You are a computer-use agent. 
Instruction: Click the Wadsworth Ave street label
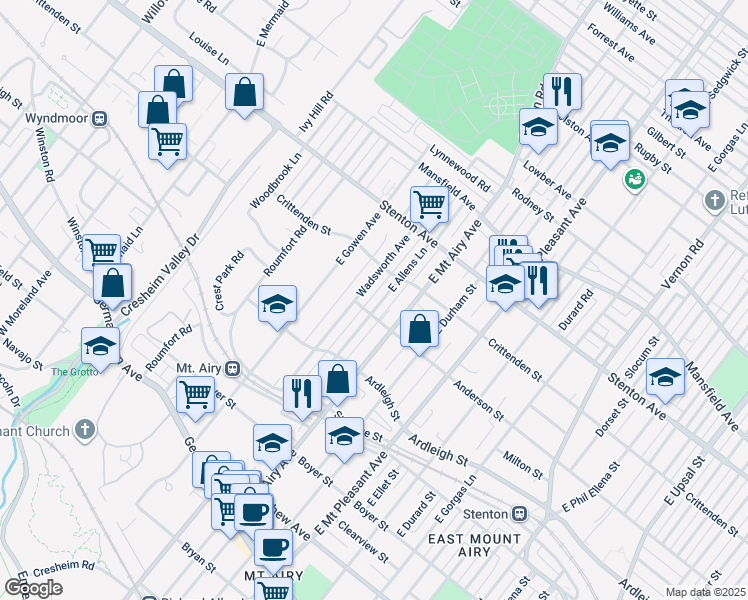click(x=383, y=266)
